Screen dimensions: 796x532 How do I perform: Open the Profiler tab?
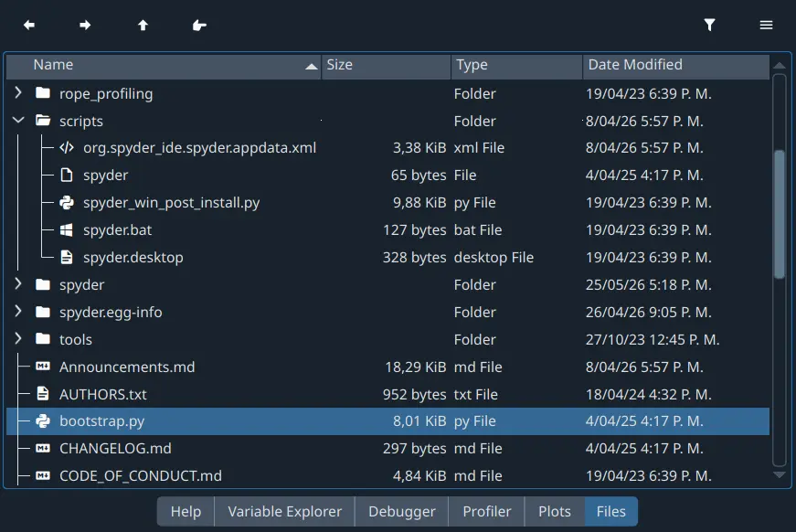[487, 511]
